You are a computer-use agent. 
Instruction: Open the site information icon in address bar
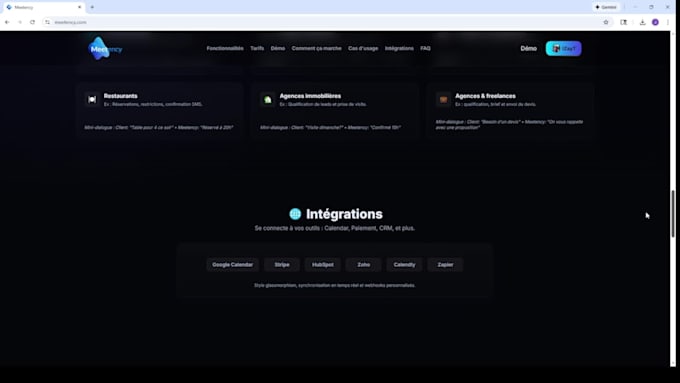pos(47,22)
